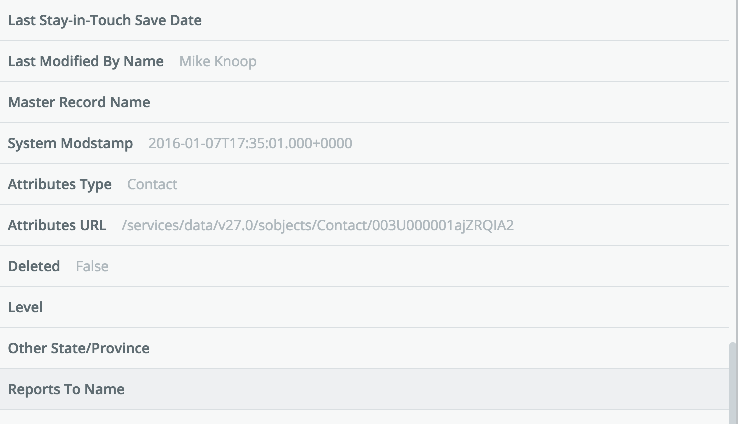The height and width of the screenshot is (424, 747).
Task: Click the Contact value of Attributes Type
Action: click(x=152, y=184)
